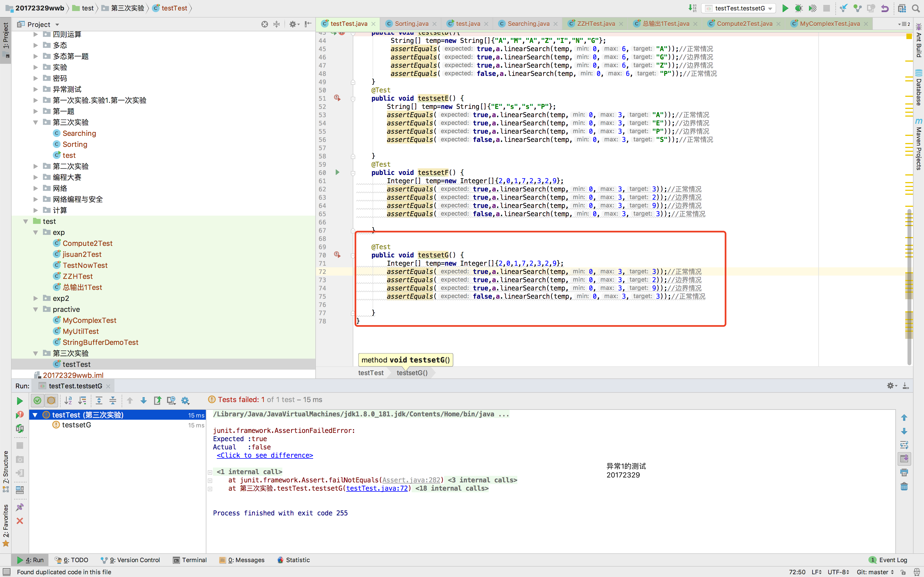
Task: Open the Maven Projects side panel
Action: [919, 144]
